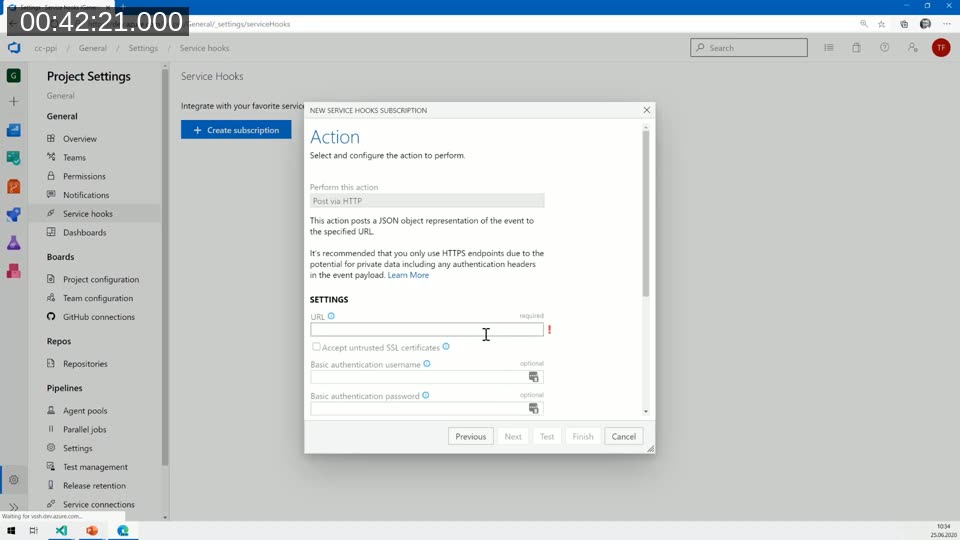This screenshot has width=960, height=540.
Task: Click the Next button
Action: (x=513, y=437)
